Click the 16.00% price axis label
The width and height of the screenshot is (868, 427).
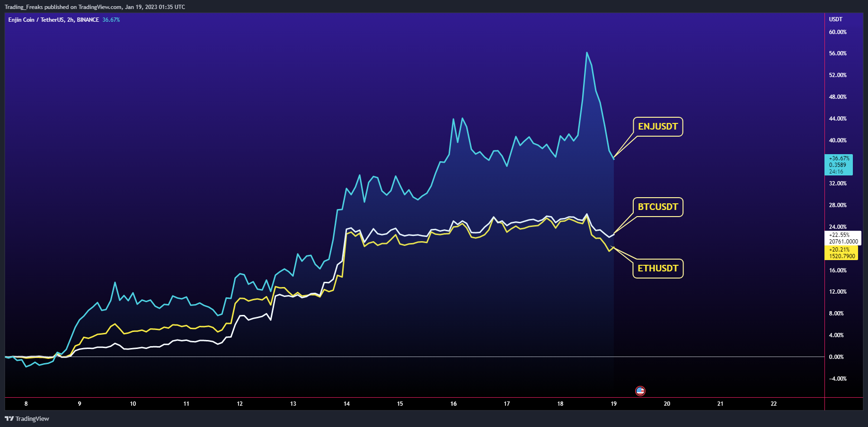(838, 270)
